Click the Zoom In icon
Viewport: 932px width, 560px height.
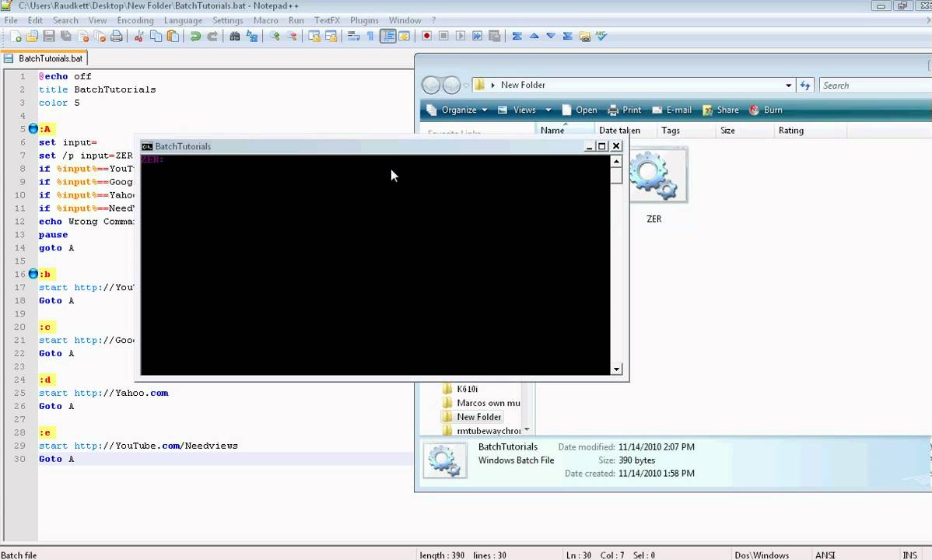[x=274, y=37]
